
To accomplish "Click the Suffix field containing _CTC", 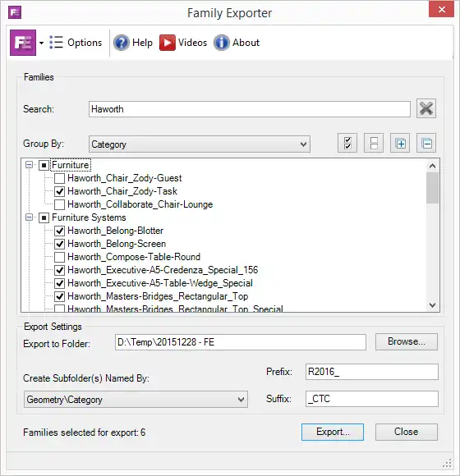I will (x=372, y=399).
